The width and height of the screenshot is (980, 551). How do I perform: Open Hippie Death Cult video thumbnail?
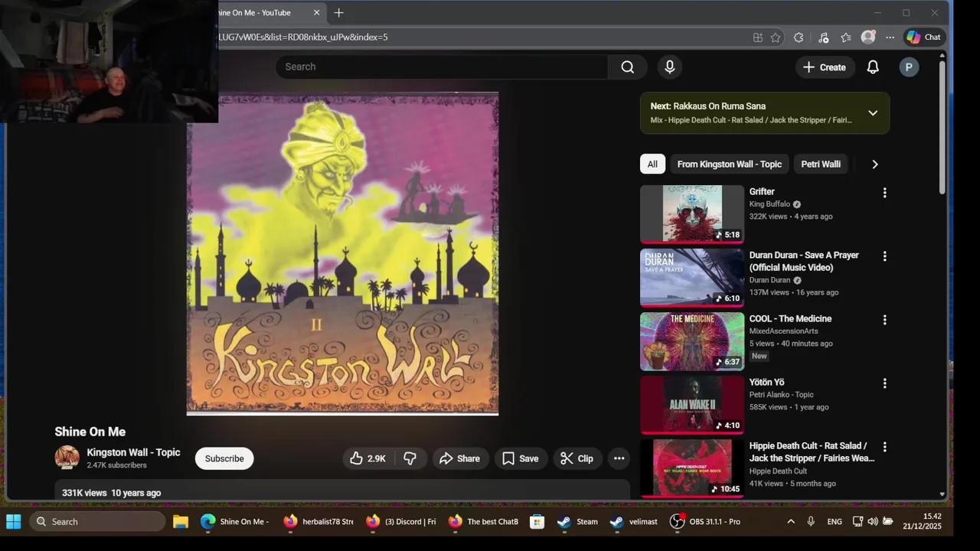[x=692, y=468]
